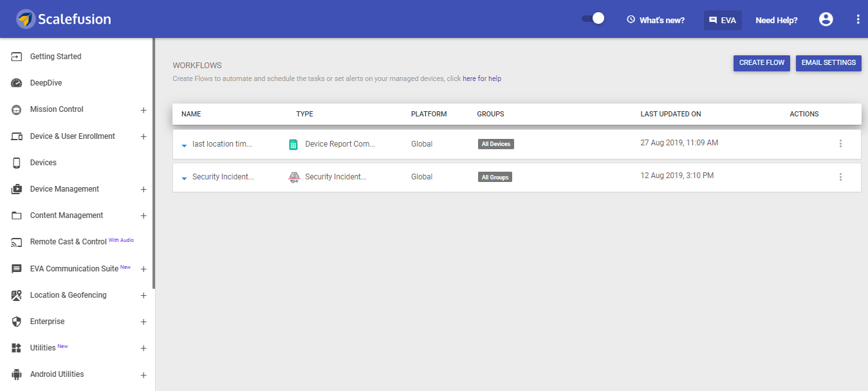Expand Enterprise submenu plus
Screen dimensions: 868x391
[143, 322]
